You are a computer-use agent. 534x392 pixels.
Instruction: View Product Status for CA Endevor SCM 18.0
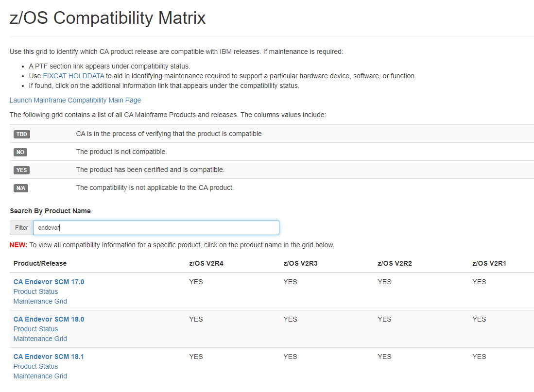35,329
